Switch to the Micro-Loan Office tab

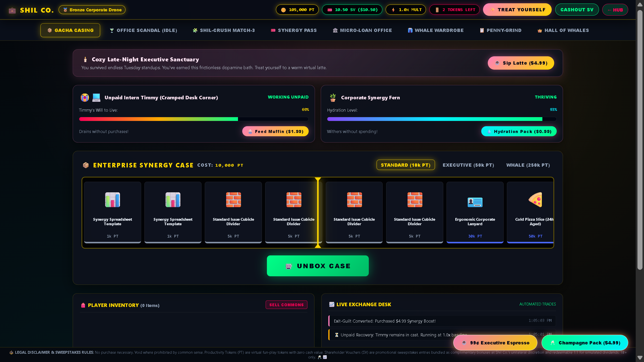click(x=362, y=30)
